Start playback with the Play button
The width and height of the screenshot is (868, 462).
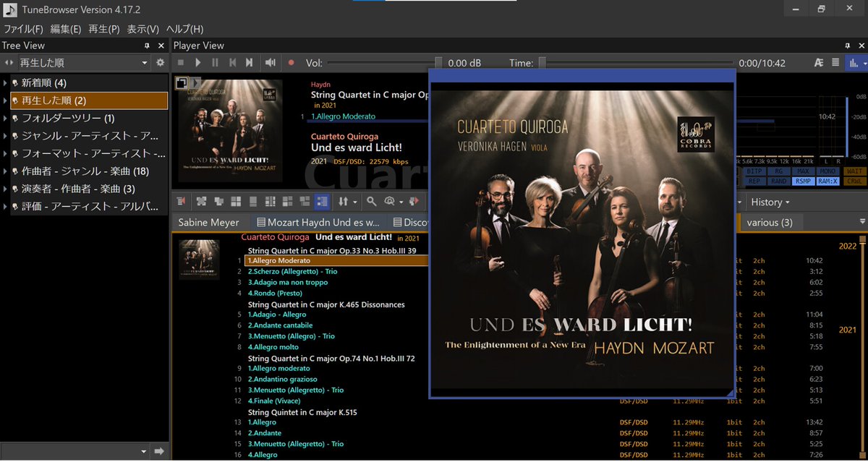198,63
